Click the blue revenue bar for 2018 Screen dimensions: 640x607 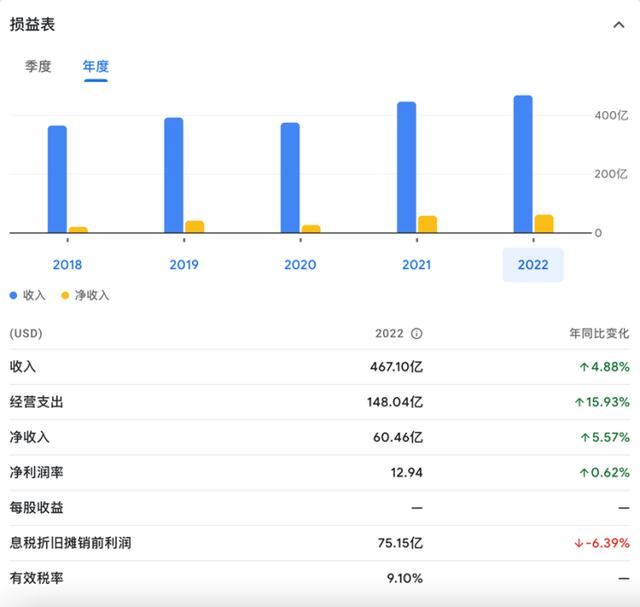point(58,180)
